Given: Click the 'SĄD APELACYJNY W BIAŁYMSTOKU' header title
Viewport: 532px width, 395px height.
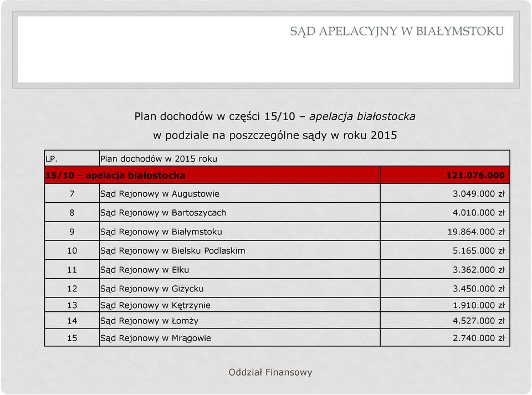Looking at the screenshot, I should tap(397, 31).
